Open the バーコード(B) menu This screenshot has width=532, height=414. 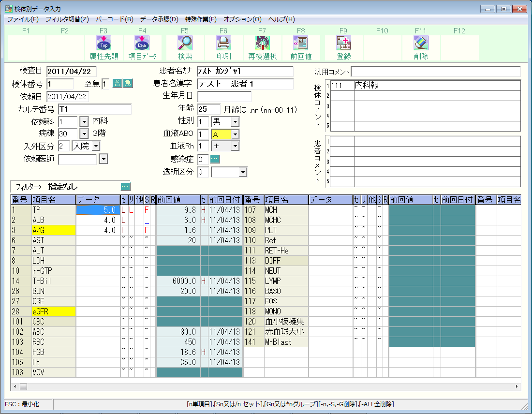click(x=114, y=19)
